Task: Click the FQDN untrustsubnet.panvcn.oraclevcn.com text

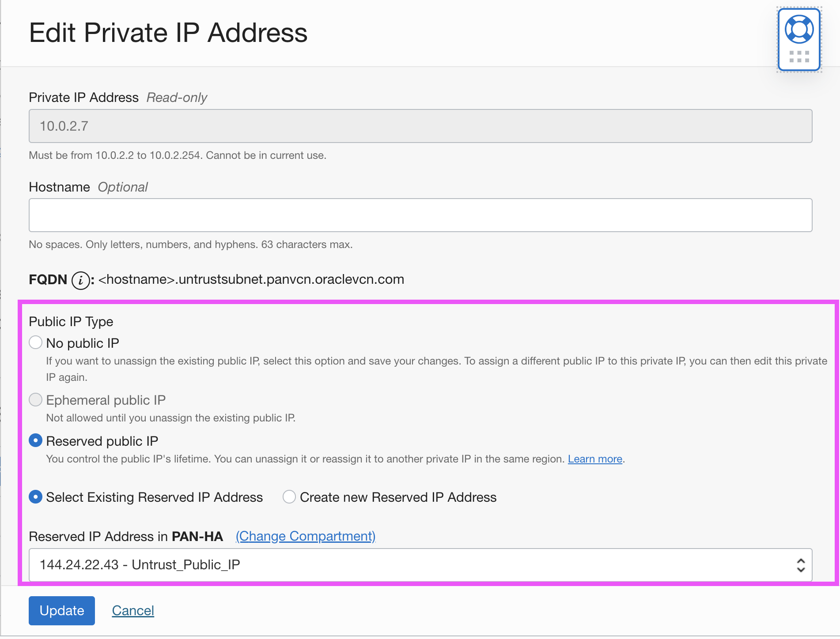Action: pyautogui.click(x=251, y=279)
